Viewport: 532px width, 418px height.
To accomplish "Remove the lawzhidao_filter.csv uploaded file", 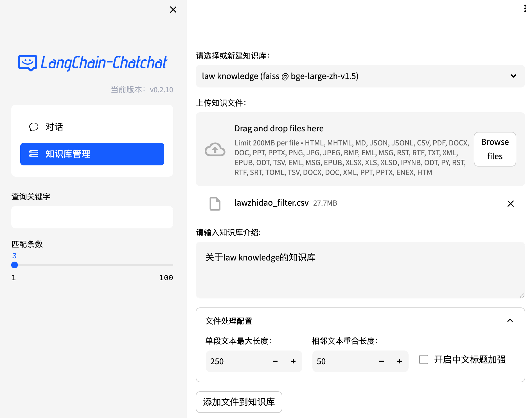I will click(510, 204).
